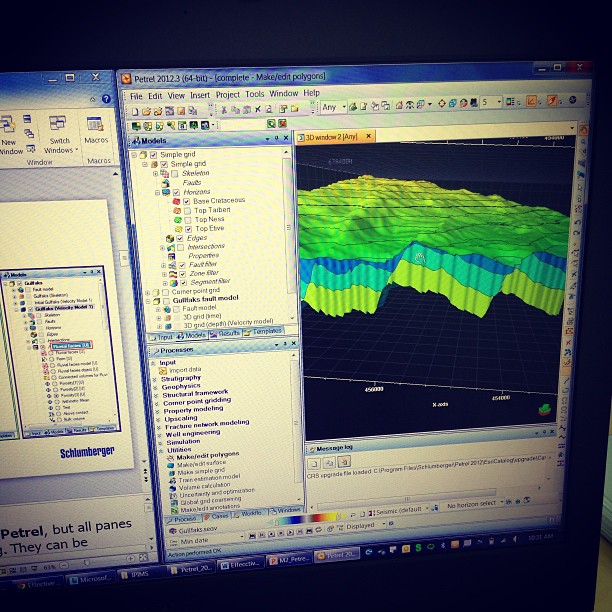This screenshot has width=612, height=612.
Task: Toggle the Fault filter checkbox
Action: (x=182, y=265)
